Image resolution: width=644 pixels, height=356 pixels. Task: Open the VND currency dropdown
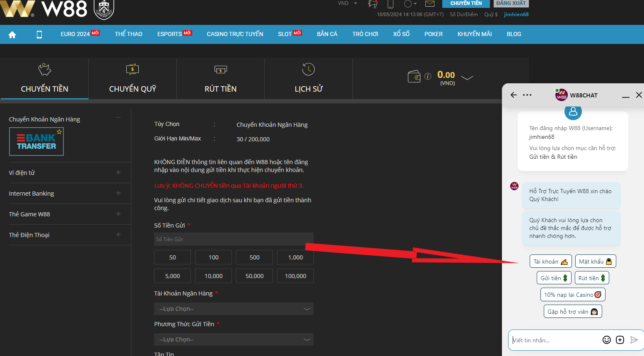347,3
